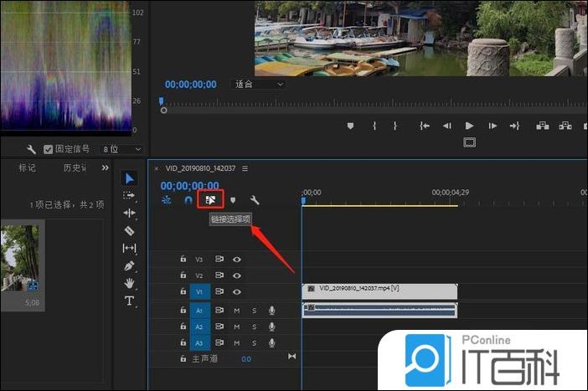Uncheck the 固定信号 checkbox

coord(49,149)
